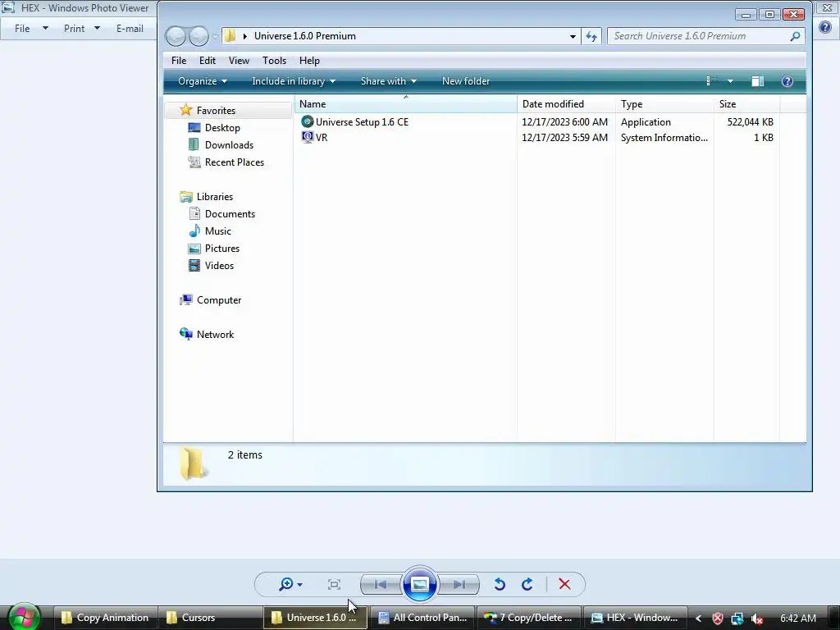
Task: Select the Universe Setup 1.6 CE application icon
Action: click(307, 121)
